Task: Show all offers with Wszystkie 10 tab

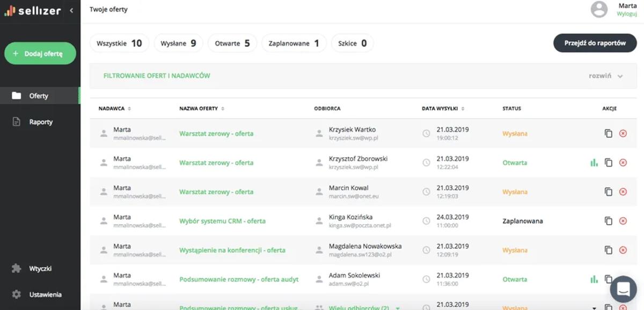Action: pos(119,43)
